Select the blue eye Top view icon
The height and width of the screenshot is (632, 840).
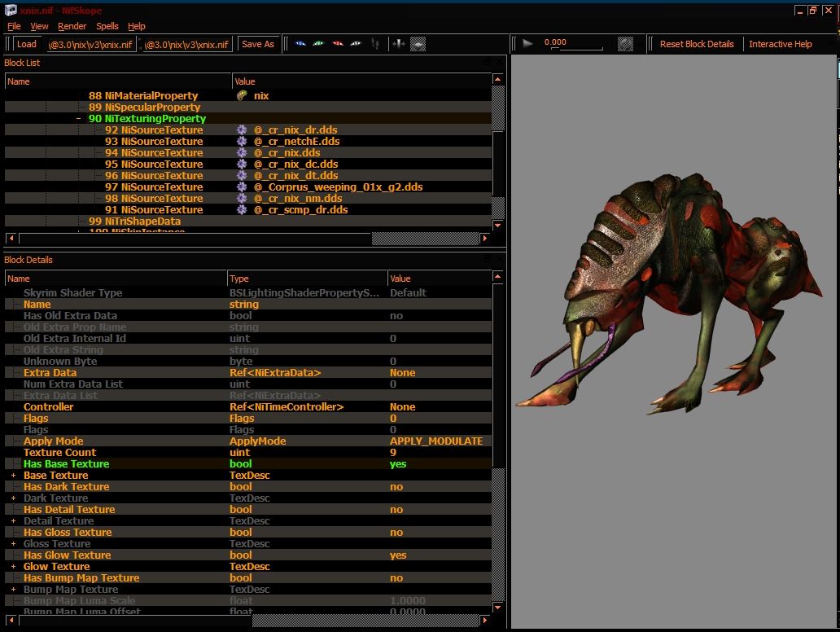(300, 44)
